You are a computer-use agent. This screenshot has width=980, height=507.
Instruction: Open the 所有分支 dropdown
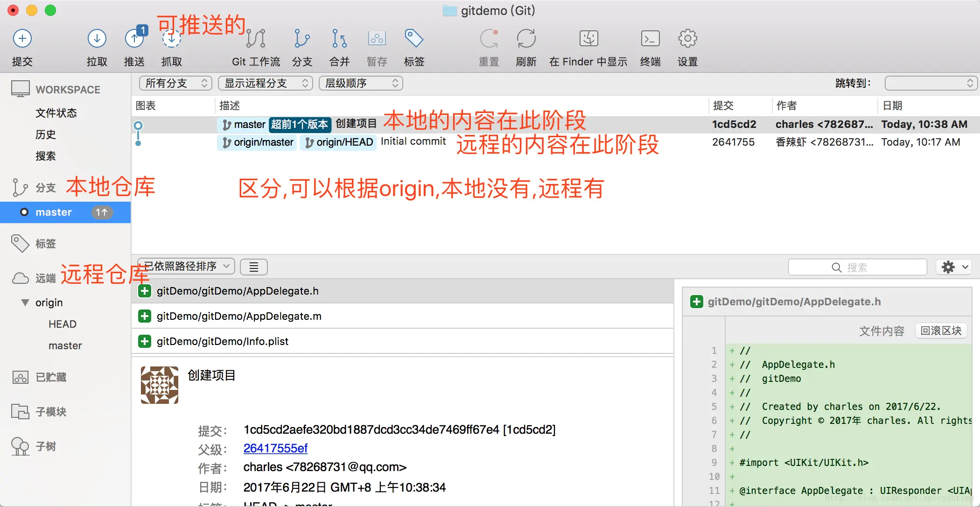175,83
